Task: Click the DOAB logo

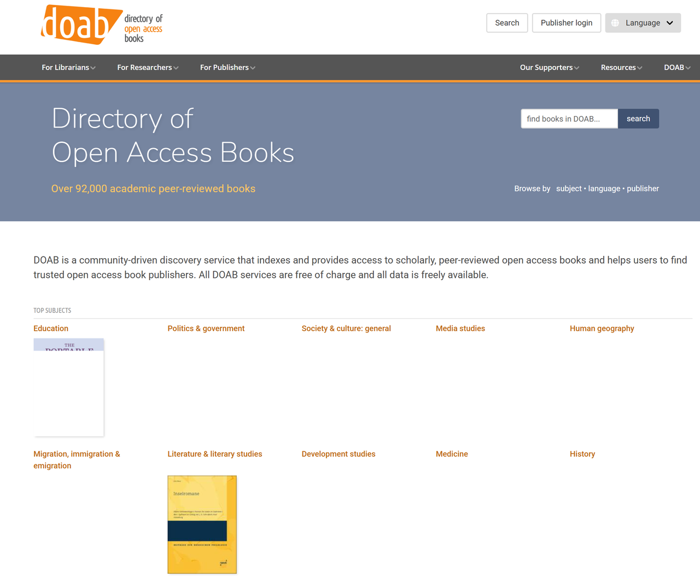Action: [102, 25]
